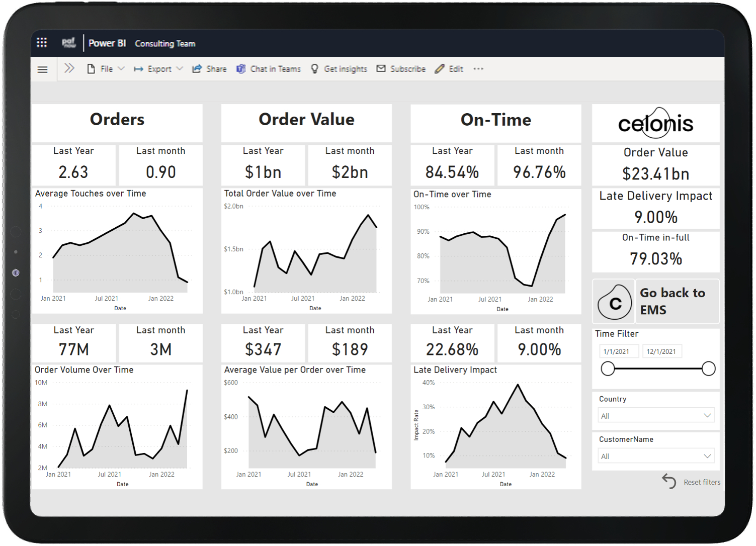The image size is (756, 546).
Task: Click the Share icon in toolbar
Action: tap(197, 69)
